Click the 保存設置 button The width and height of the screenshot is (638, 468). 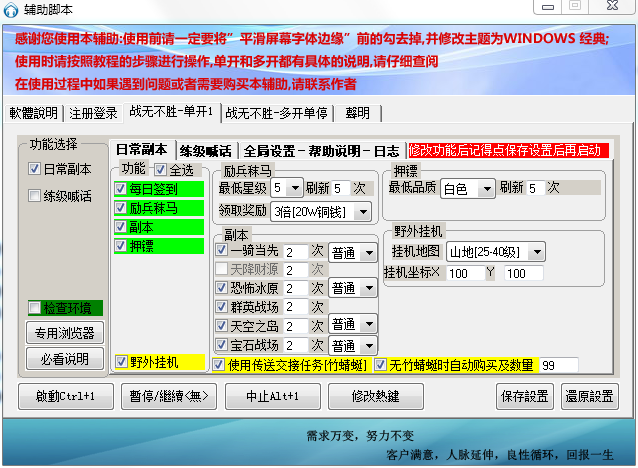pyautogui.click(x=523, y=396)
